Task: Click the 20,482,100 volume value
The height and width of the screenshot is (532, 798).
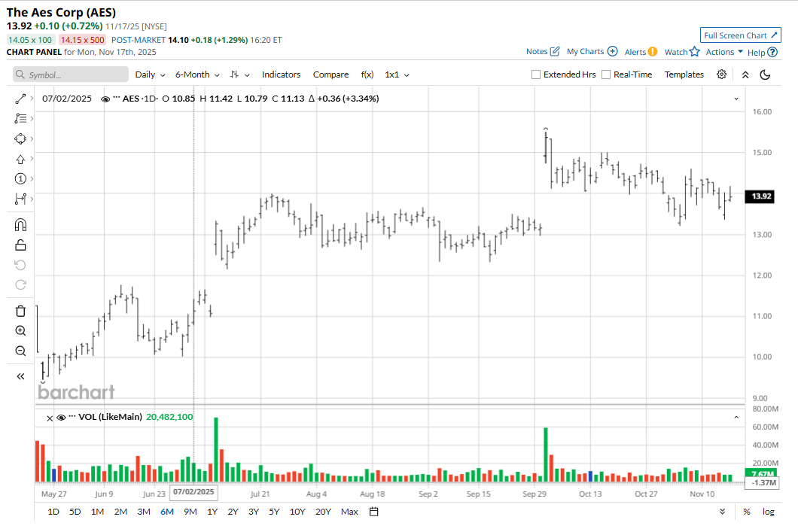Action: click(169, 417)
